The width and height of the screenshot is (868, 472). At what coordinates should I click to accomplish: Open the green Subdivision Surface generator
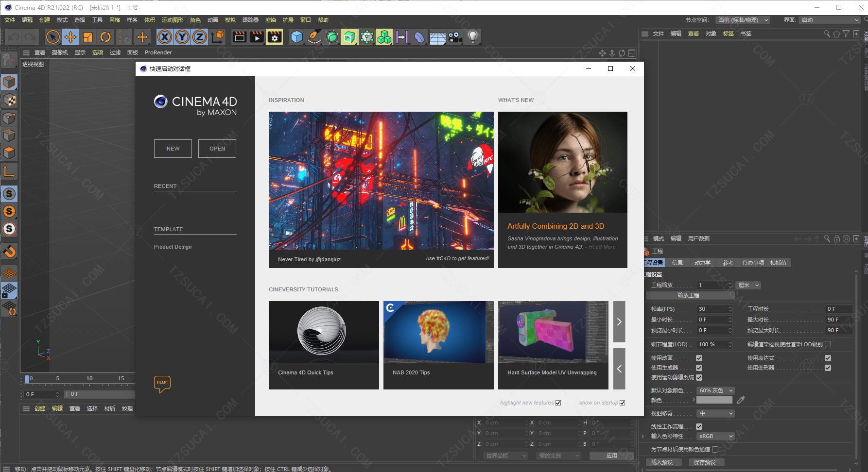(x=332, y=37)
